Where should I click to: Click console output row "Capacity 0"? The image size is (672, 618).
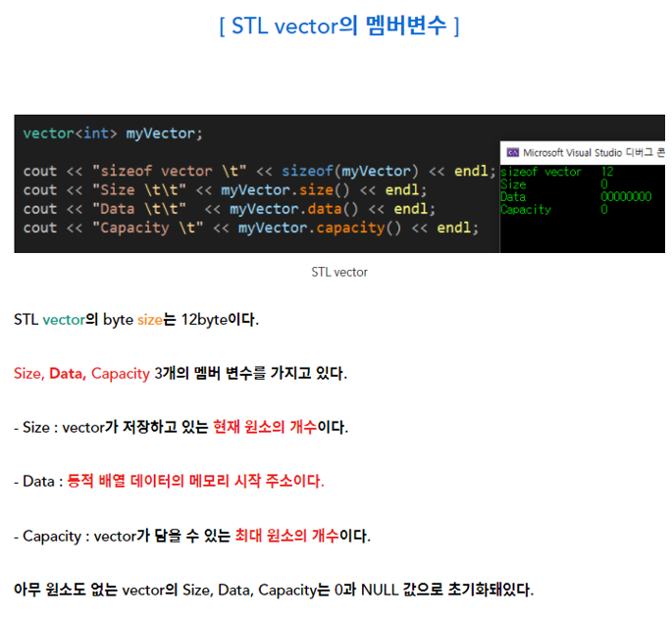(554, 210)
